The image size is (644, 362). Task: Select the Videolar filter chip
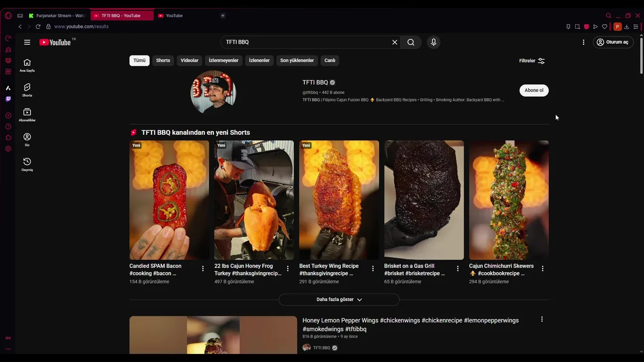[190, 60]
